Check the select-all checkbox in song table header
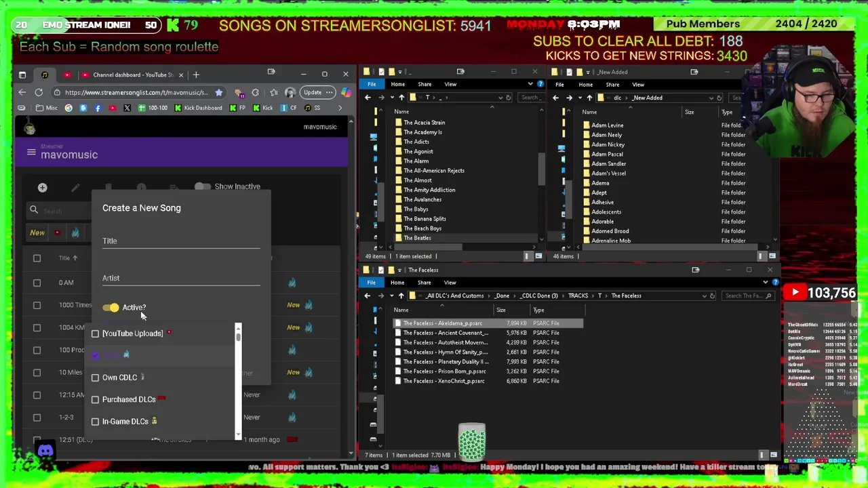The image size is (868, 488). 37,258
